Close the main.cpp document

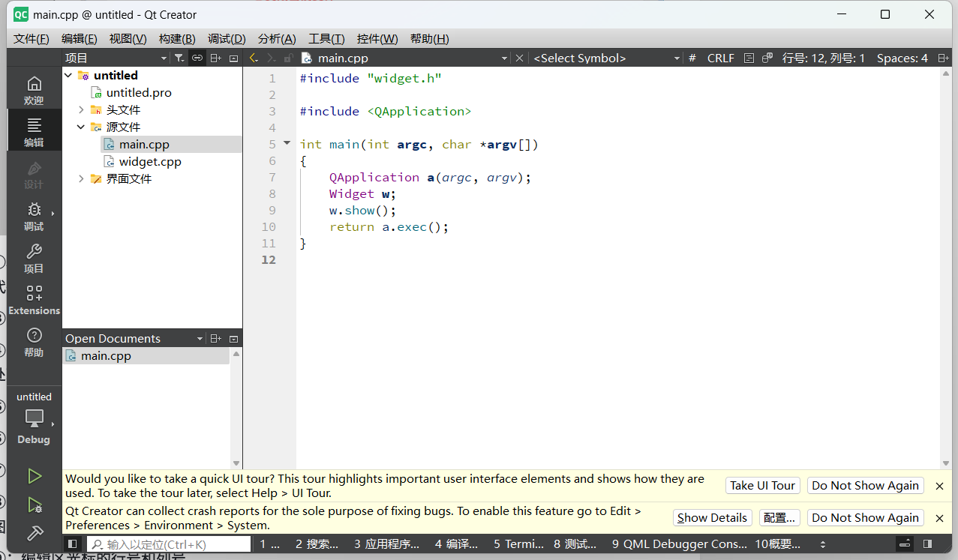519,58
